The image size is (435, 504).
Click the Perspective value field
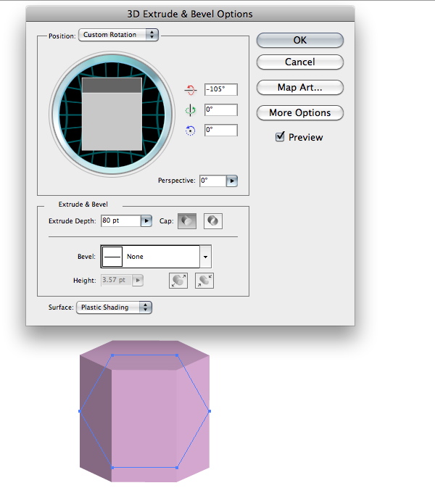click(x=212, y=181)
